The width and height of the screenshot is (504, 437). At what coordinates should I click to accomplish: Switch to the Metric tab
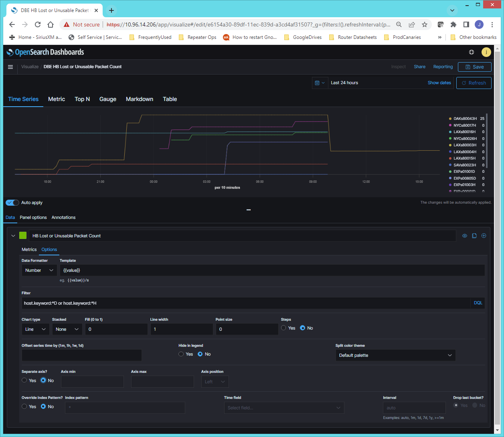pyautogui.click(x=57, y=99)
